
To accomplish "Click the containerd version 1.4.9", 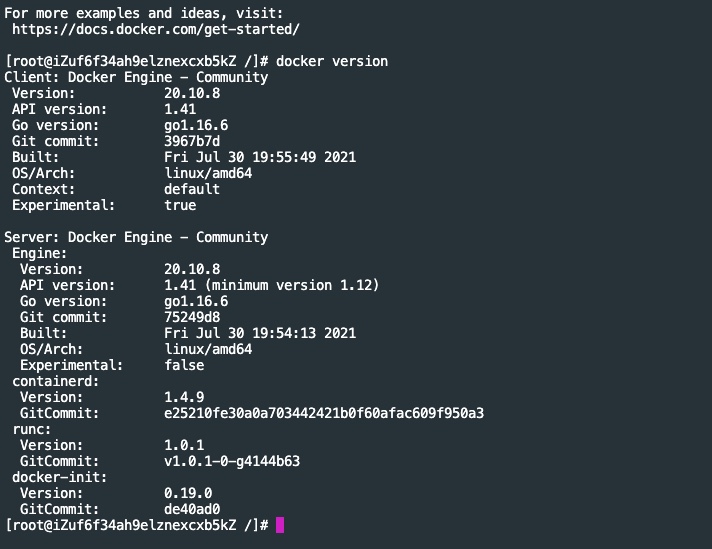I will pos(184,397).
